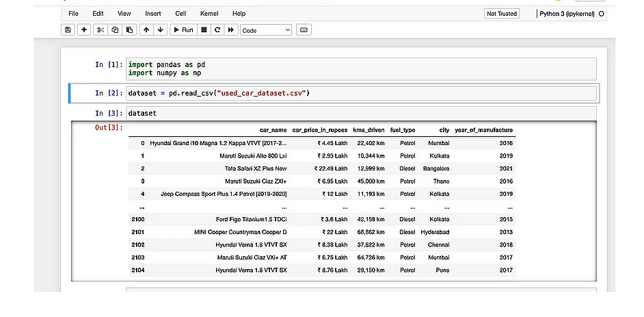The height and width of the screenshot is (317, 644).
Task: Open the Help menu
Action: (x=239, y=14)
